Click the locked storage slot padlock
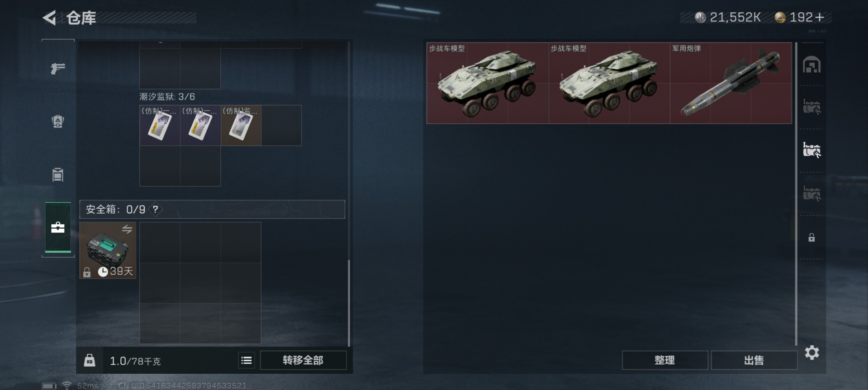The height and width of the screenshot is (390, 868). point(812,238)
